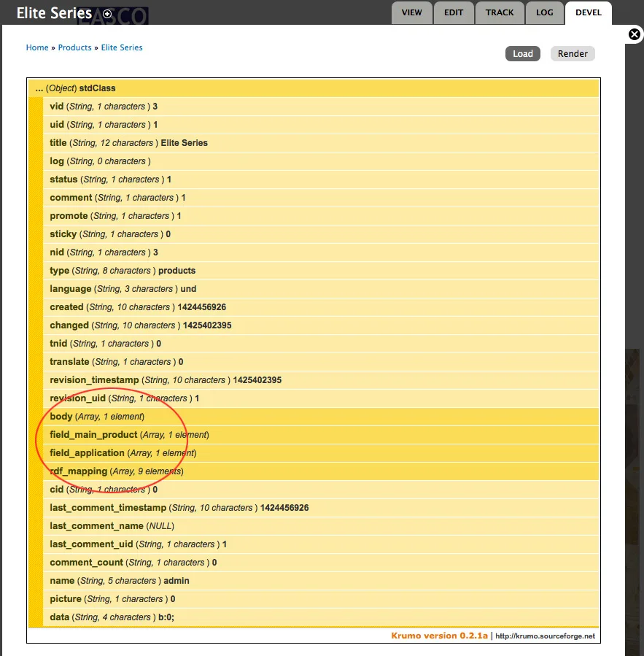Select the vid row with value 3
Viewport: 644px width, 656px height.
(321, 107)
